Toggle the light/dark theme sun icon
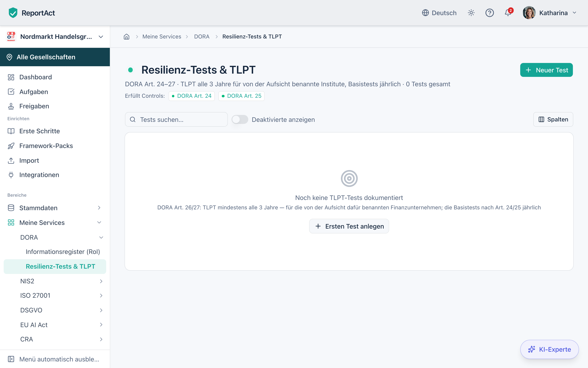The height and width of the screenshot is (368, 588). pyautogui.click(x=471, y=13)
